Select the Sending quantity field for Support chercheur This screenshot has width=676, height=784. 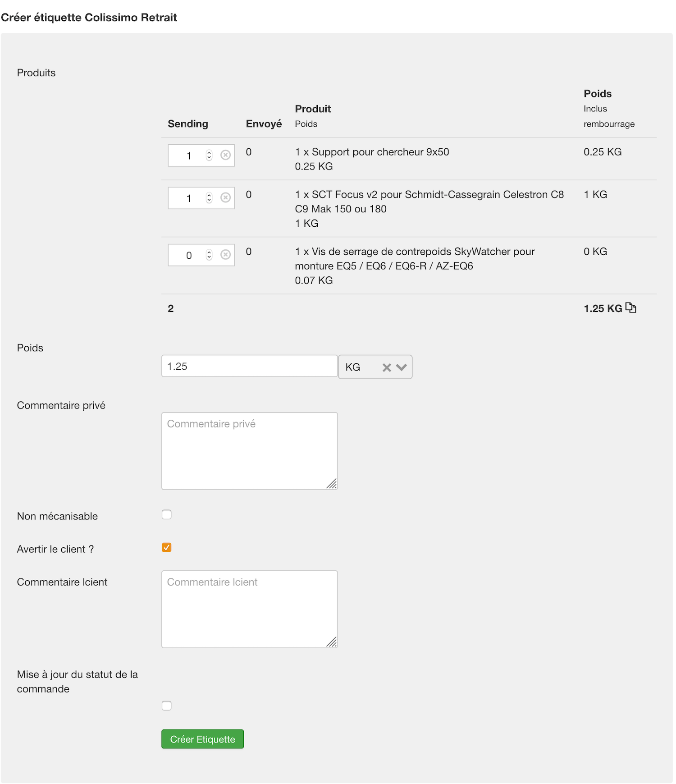pyautogui.click(x=201, y=156)
